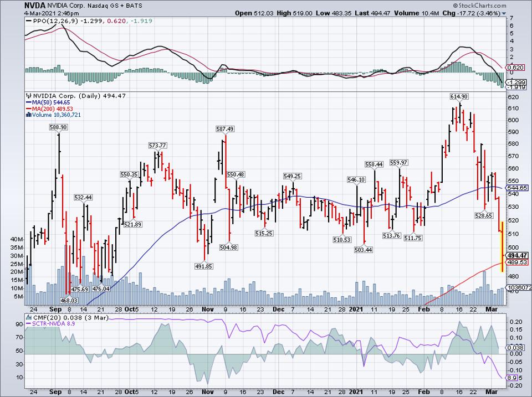Click the purple SCTR-NVDA legend line marker
532x397 pixels.
pos(29,324)
